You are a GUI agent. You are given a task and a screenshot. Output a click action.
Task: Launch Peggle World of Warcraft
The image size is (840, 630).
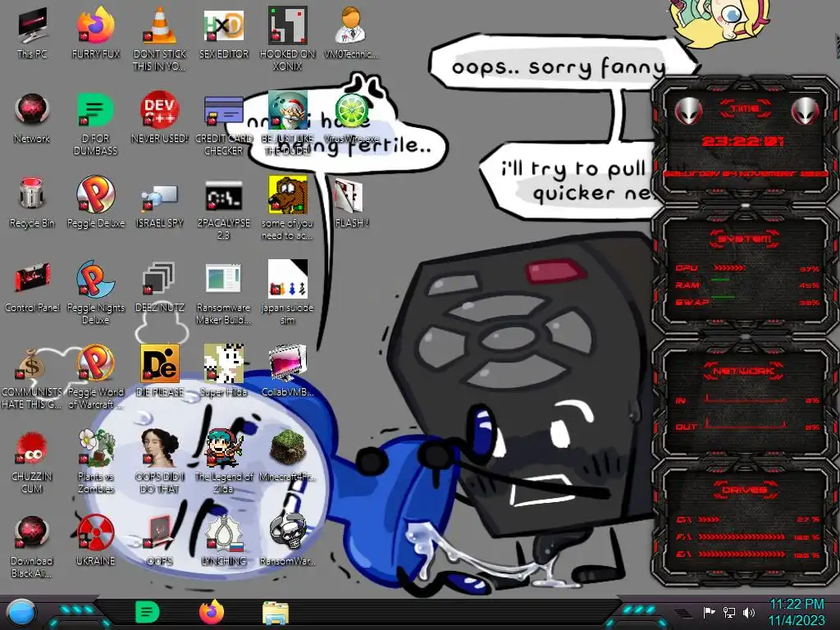click(95, 377)
